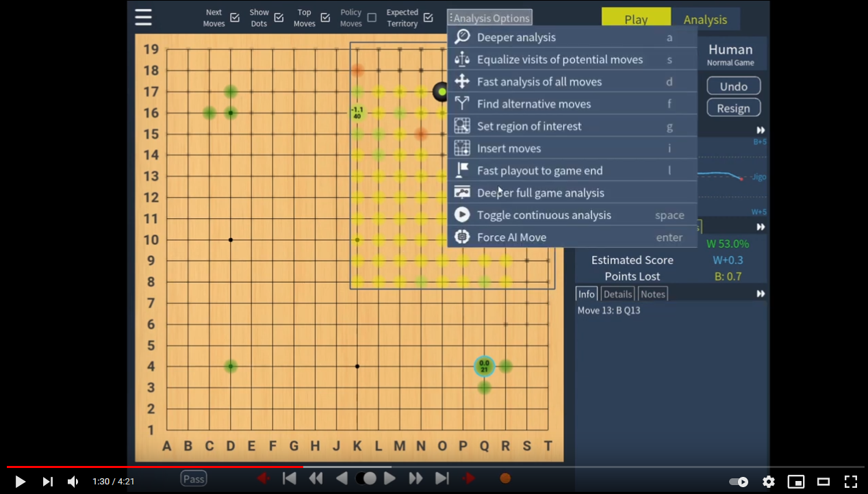Select the Deeper analysis magnifier icon
Image resolution: width=868 pixels, height=494 pixels.
coord(462,38)
